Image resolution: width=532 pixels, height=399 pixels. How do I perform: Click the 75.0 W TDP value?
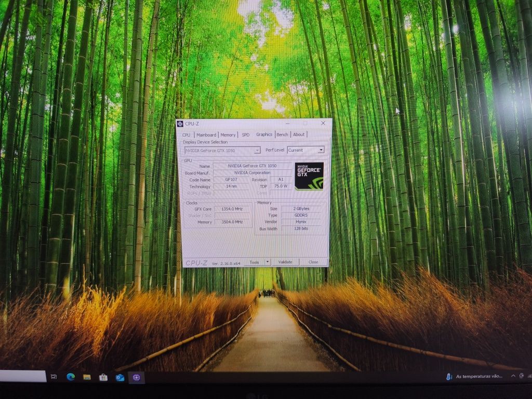tap(281, 186)
